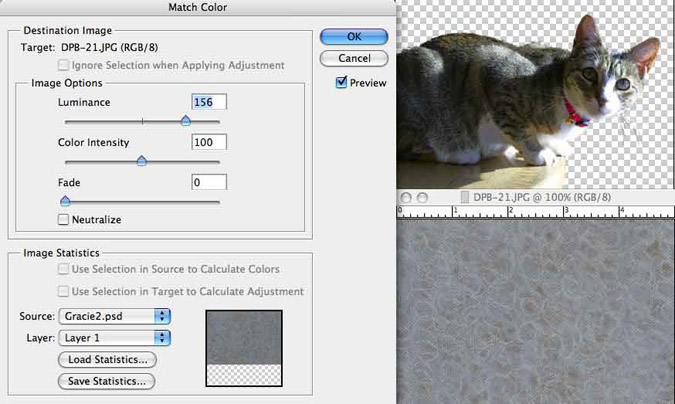This screenshot has height=404, width=675.
Task: Toggle Use Selection in Target to Calculate Adjustment
Action: [x=63, y=292]
